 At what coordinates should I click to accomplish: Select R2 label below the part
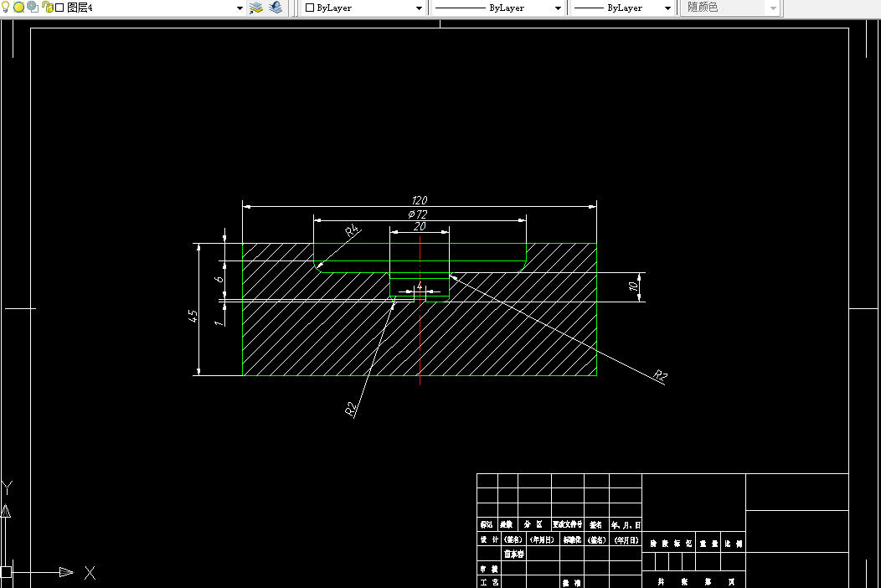[x=351, y=410]
